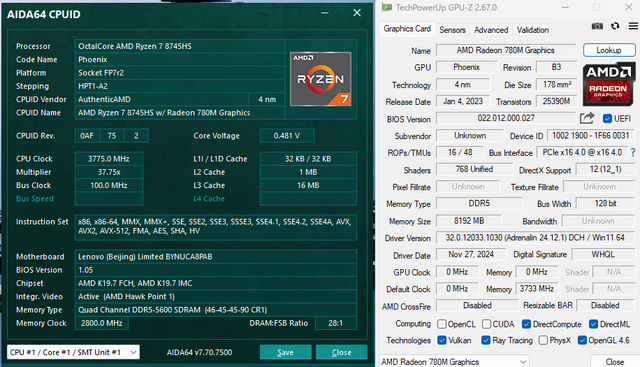Open the CPU core selector dropdown
Screen dimensions: 640x367
tap(73, 352)
